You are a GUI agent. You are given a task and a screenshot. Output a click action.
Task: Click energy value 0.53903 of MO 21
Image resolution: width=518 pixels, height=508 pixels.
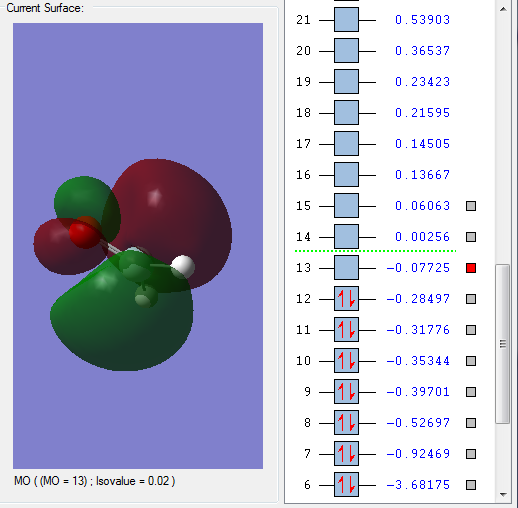[423, 20]
